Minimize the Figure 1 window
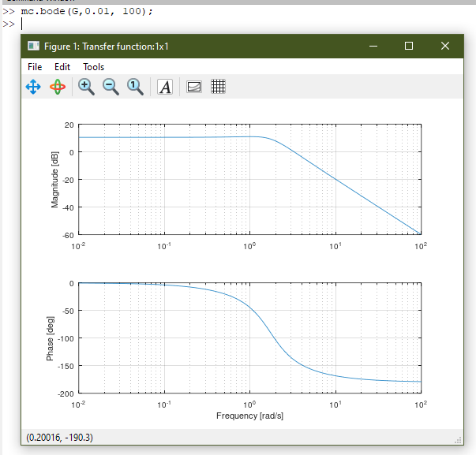 click(373, 46)
